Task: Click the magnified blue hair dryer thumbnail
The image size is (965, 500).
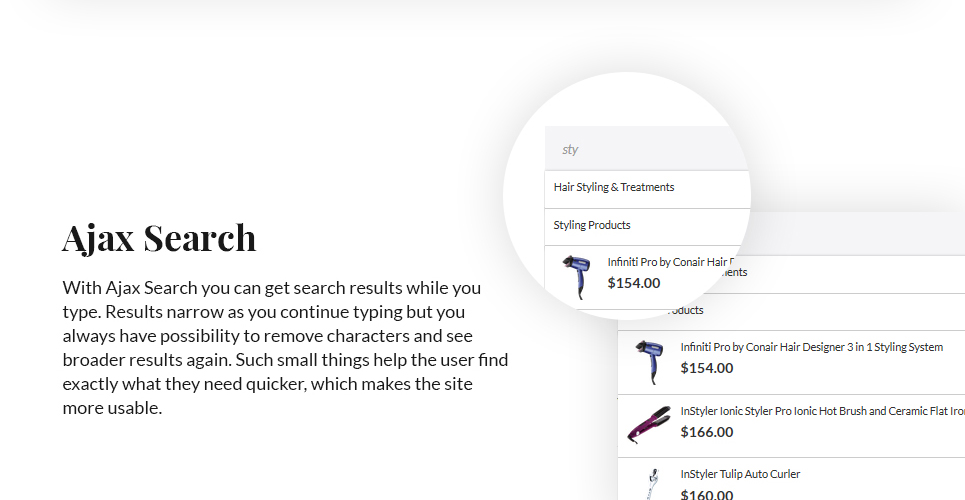Action: pyautogui.click(x=577, y=277)
